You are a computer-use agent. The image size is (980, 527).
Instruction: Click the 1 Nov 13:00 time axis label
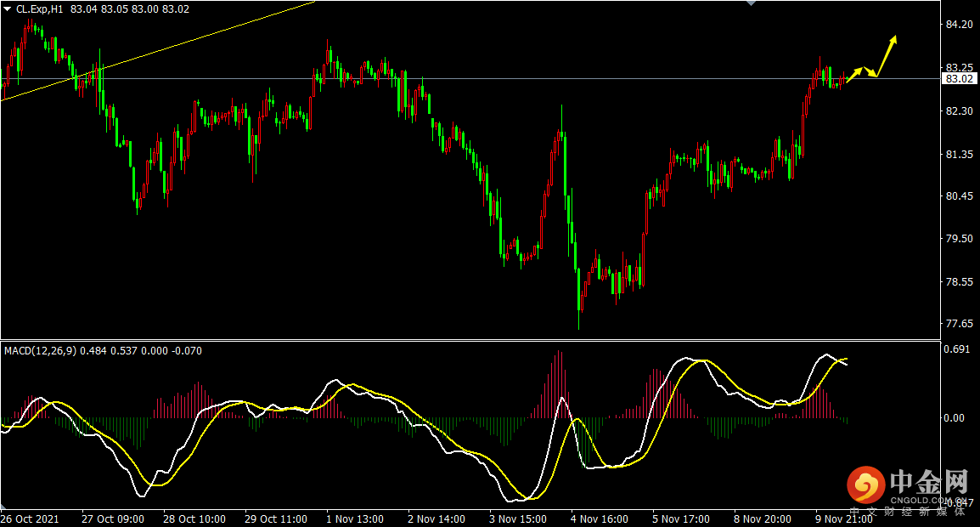355,518
